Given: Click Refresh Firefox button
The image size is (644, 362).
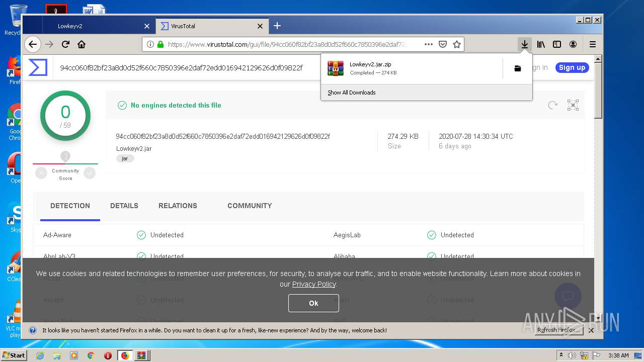Looking at the screenshot, I should click(x=558, y=330).
